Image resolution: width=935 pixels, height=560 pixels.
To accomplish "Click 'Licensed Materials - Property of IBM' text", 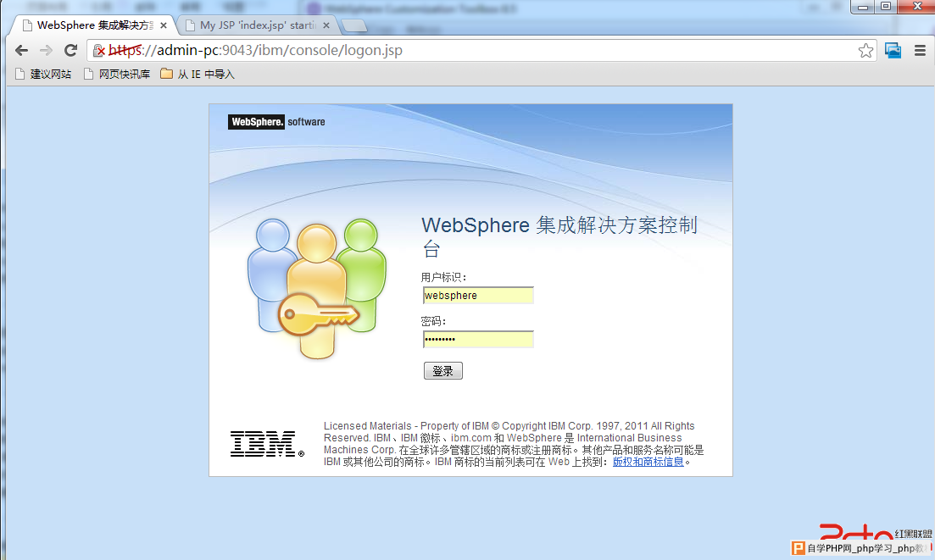I will 406,426.
